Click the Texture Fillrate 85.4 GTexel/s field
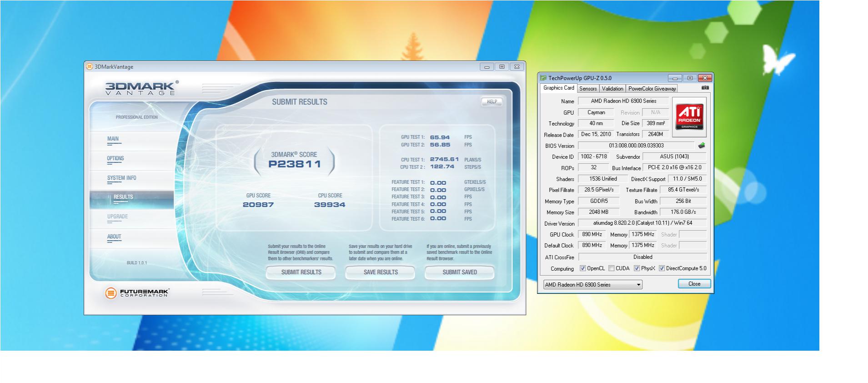 pos(683,190)
